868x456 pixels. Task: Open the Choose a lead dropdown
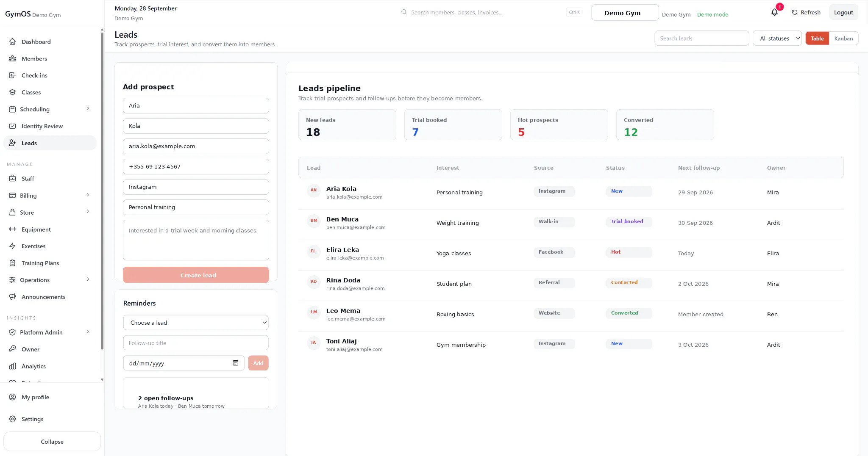tap(196, 323)
